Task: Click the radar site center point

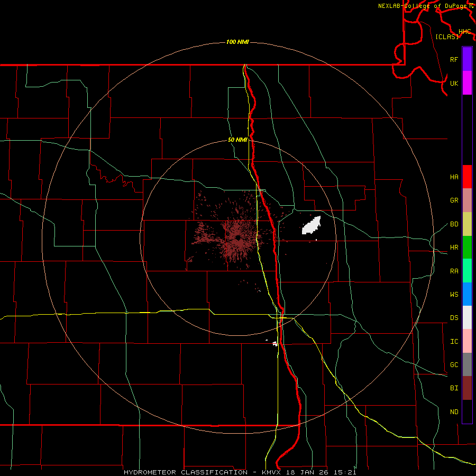Action: (x=239, y=237)
